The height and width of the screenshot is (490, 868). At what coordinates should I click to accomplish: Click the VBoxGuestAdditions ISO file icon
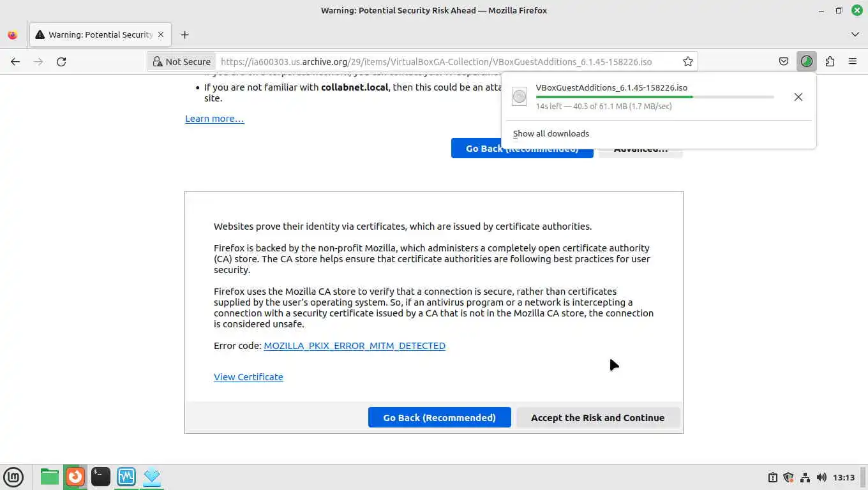coord(520,97)
